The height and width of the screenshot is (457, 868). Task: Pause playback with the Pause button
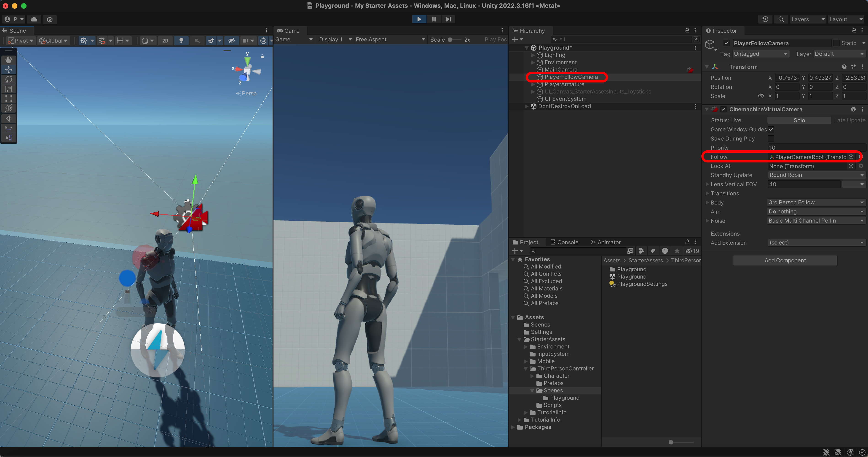pyautogui.click(x=434, y=19)
